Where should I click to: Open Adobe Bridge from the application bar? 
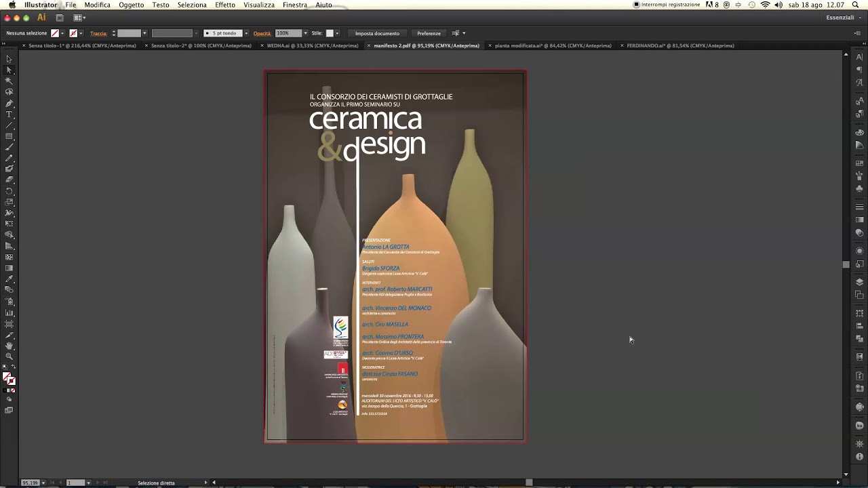(60, 18)
